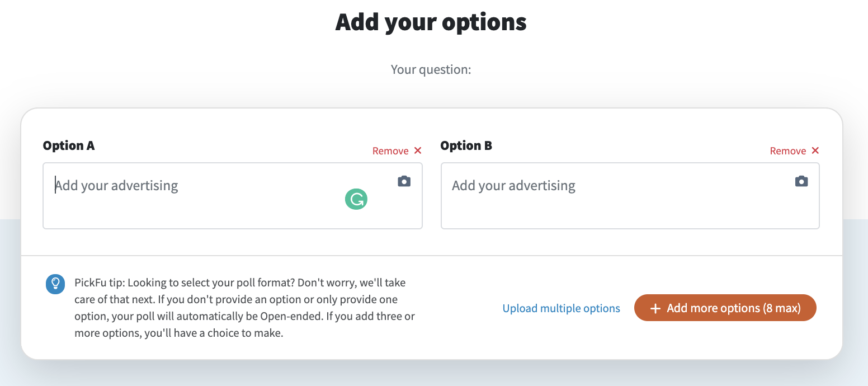Focus the Option B text field
The width and height of the screenshot is (868, 386).
(630, 196)
